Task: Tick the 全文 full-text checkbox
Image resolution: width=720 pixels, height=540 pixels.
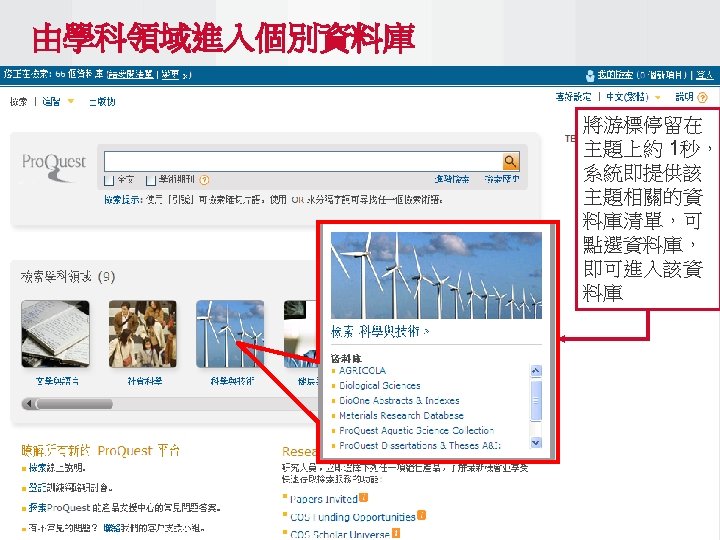Action: click(109, 180)
